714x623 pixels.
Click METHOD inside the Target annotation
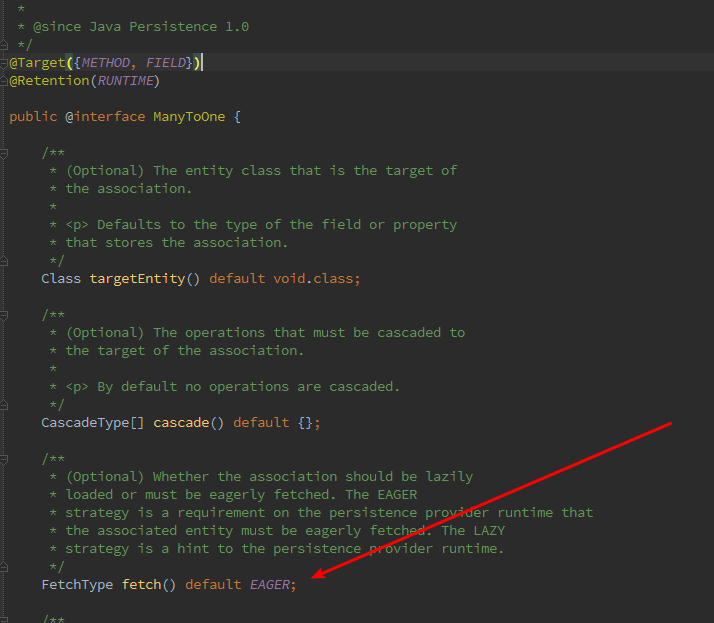point(104,63)
